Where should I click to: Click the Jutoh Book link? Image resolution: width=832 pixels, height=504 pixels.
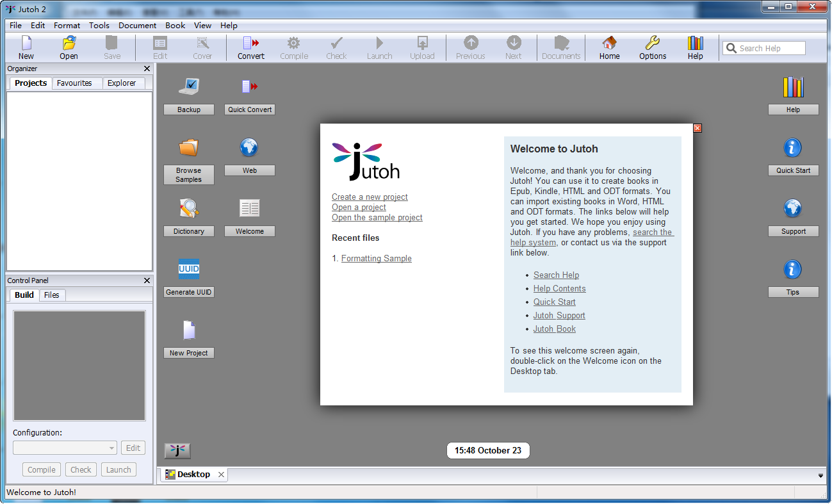tap(555, 329)
